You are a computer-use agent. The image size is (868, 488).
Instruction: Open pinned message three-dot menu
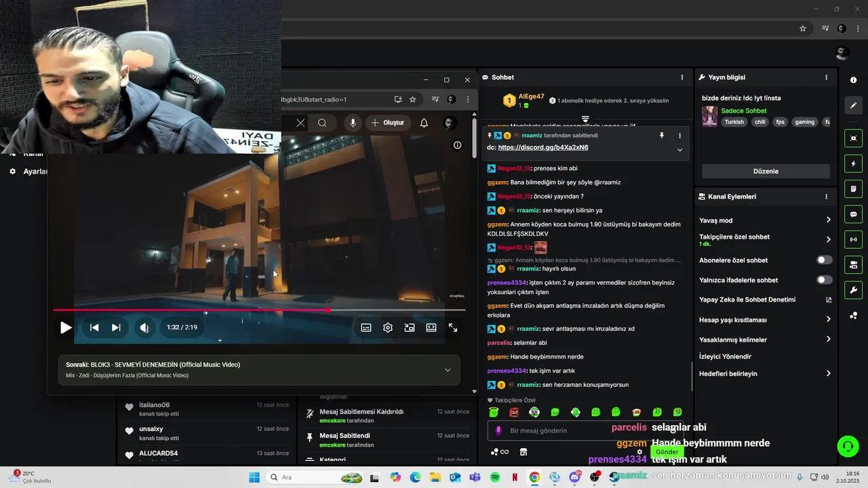click(679, 136)
